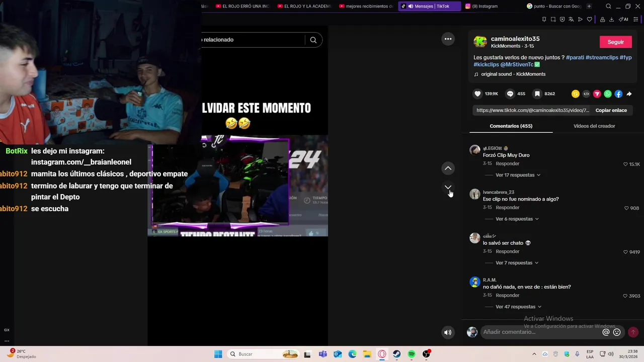The image size is (644, 362).
Task: Click the TikTok search field 'relacionado'
Action: [x=252, y=40]
